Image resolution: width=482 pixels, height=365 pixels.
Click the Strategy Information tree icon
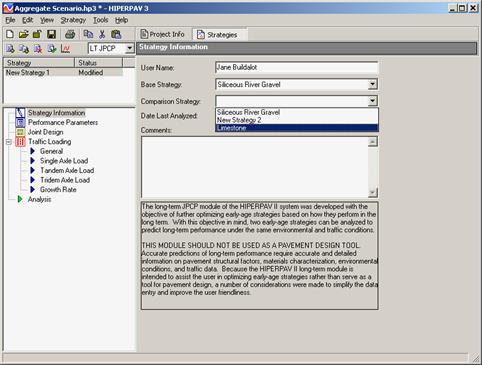click(20, 113)
